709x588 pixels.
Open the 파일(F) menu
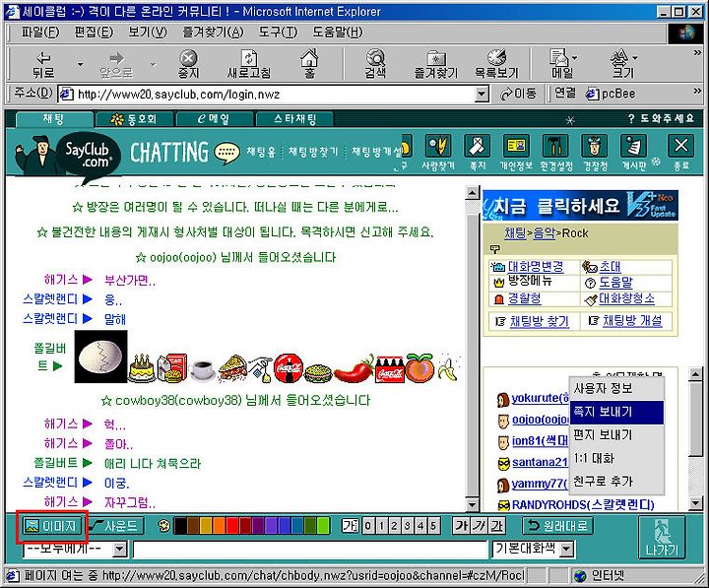click(x=39, y=33)
